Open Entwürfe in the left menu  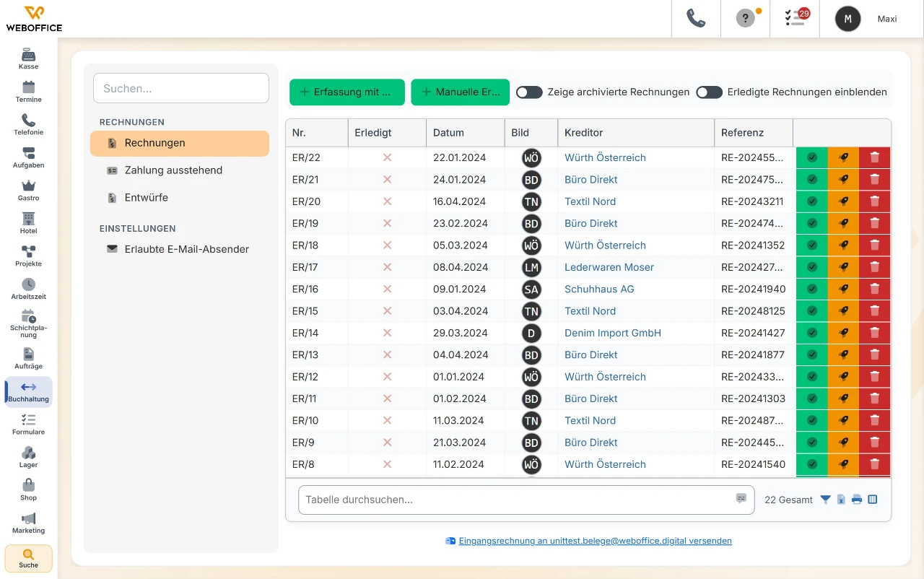[x=180, y=198]
